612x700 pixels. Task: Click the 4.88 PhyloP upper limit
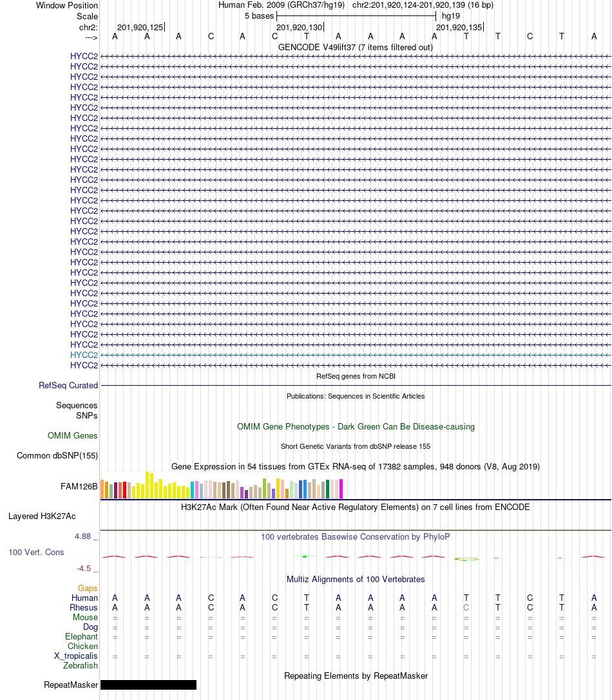pyautogui.click(x=82, y=536)
